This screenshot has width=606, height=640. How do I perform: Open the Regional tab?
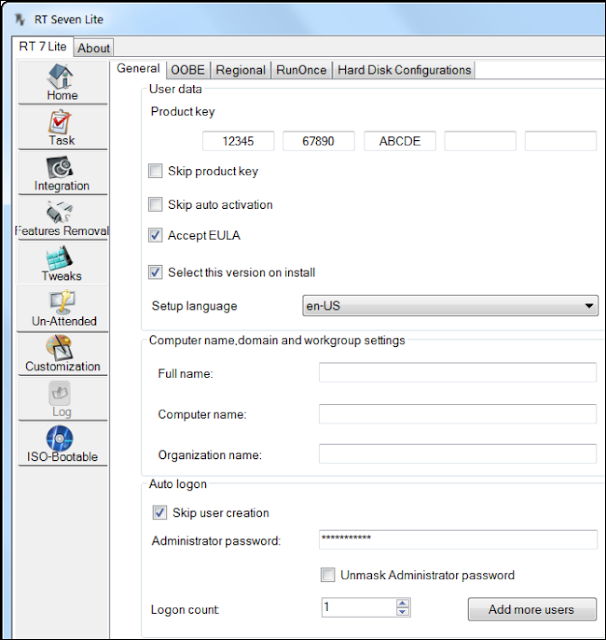pos(240,70)
